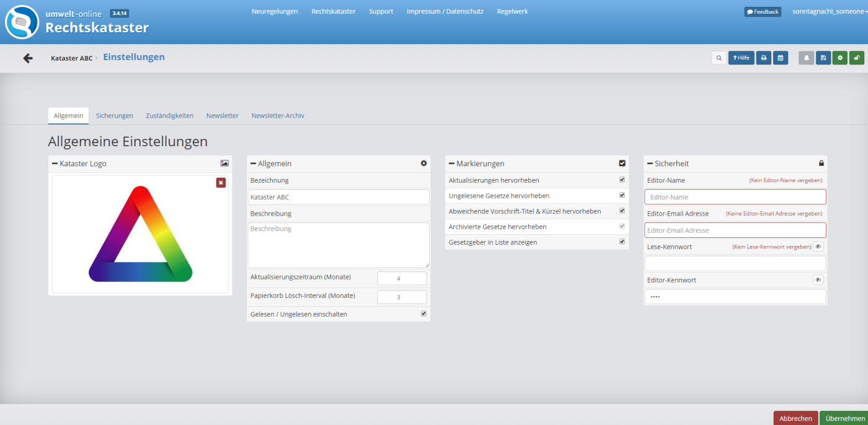Open the sonntagnacht_someone user dropdown
The width and height of the screenshot is (868, 425).
pyautogui.click(x=829, y=12)
